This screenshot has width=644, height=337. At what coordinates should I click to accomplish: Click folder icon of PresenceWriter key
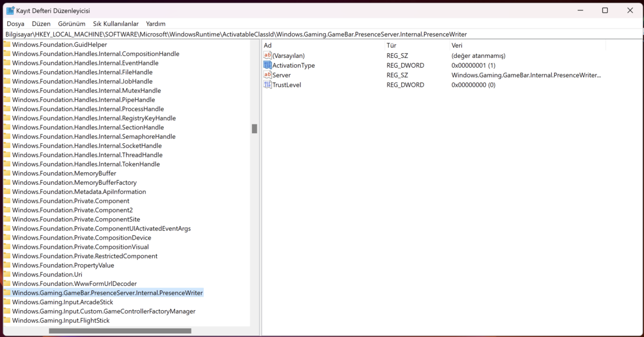coord(7,293)
